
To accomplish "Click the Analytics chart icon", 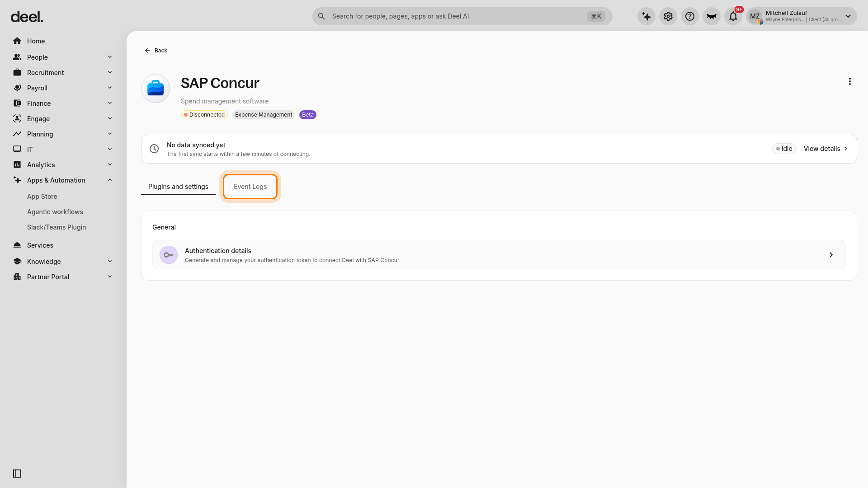I will tap(17, 165).
